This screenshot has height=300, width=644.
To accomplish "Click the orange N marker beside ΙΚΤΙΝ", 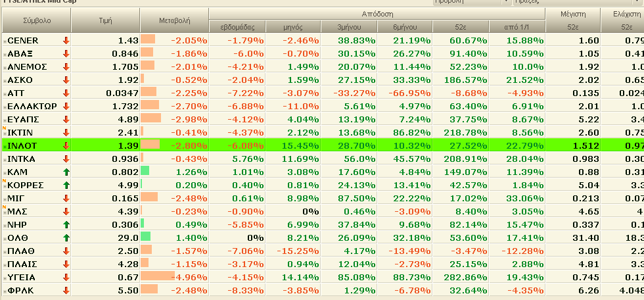I will click(x=5, y=129).
